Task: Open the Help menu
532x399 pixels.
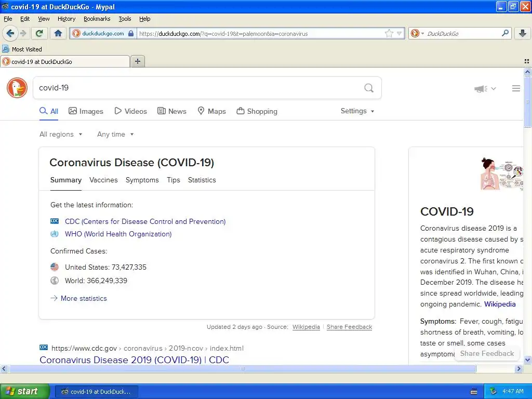Action: click(144, 19)
